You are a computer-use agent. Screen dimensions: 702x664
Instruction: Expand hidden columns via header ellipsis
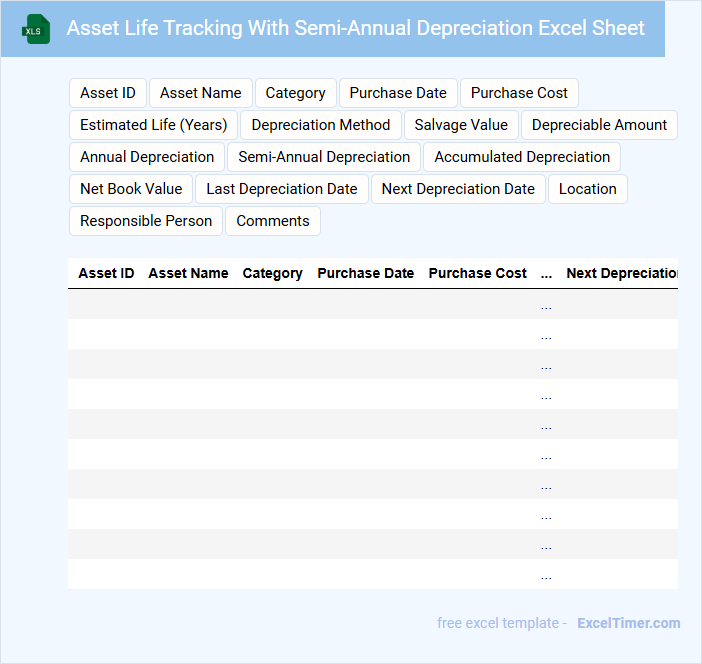point(546,273)
